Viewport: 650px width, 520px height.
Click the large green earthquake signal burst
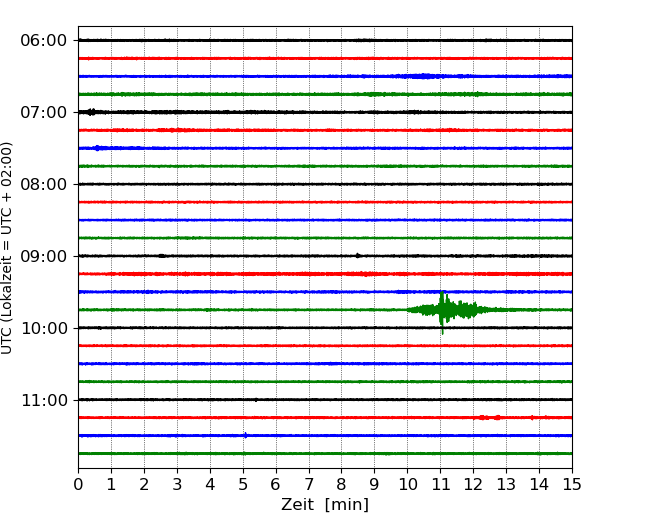pos(450,311)
